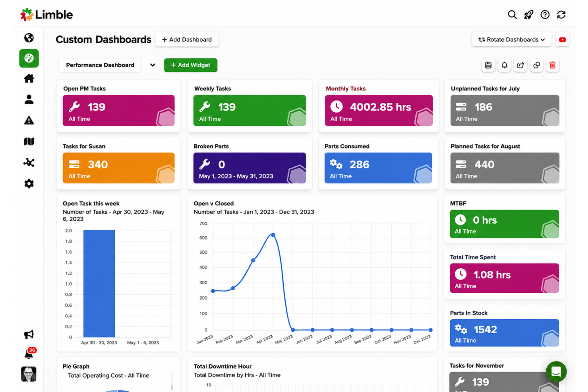Open the warning triangle icon in sidebar

tap(29, 120)
